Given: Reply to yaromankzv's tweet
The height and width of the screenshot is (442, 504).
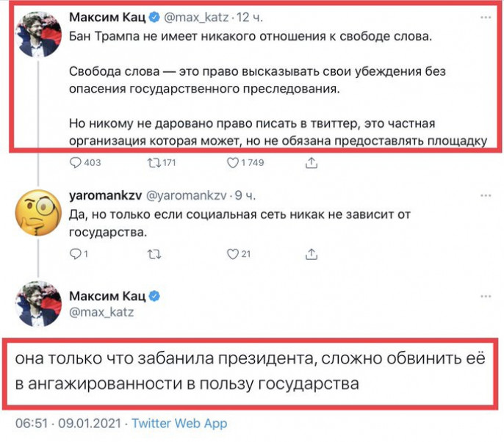Looking at the screenshot, I should click(76, 254).
